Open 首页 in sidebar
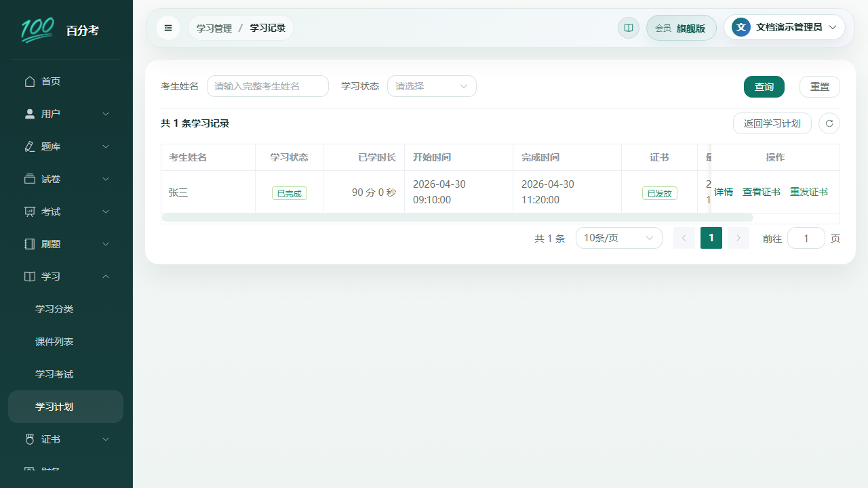The height and width of the screenshot is (488, 868). point(66,81)
